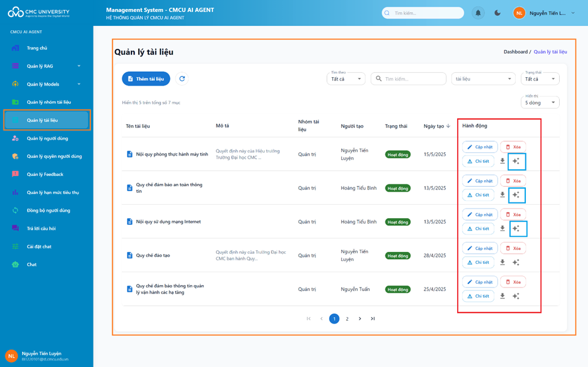This screenshot has height=367, width=588.
Task: Change Hiển thị rows per page dropdown
Action: point(540,102)
